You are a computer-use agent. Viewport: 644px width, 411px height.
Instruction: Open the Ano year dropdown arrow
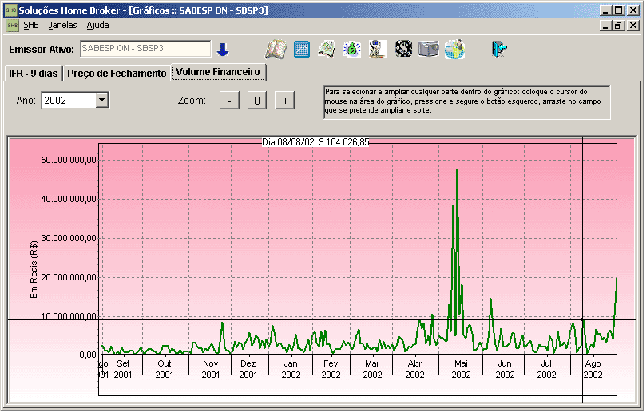click(102, 100)
